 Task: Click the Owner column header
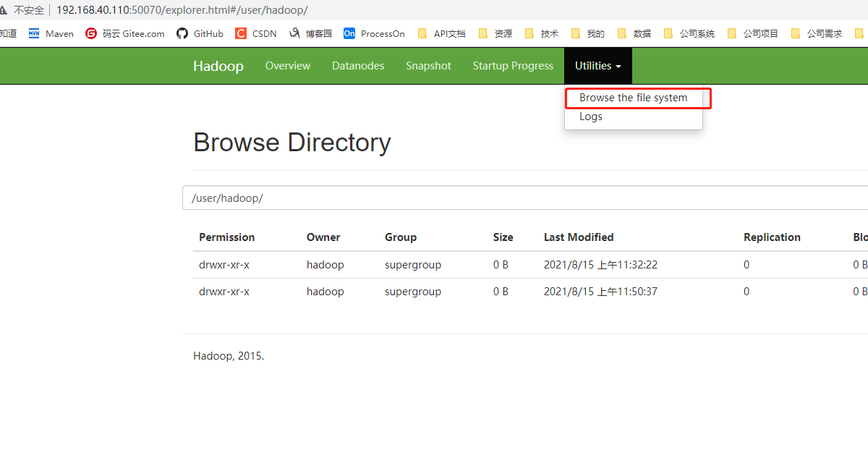[x=323, y=237]
